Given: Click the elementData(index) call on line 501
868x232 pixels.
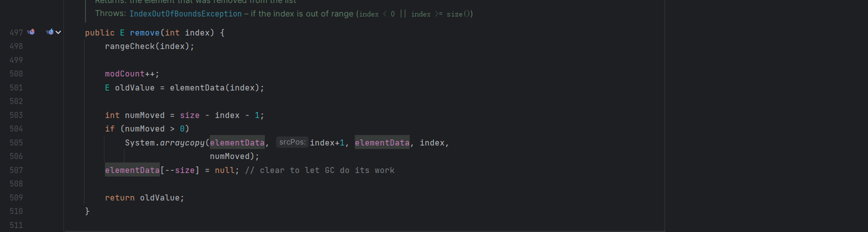Looking at the screenshot, I should pyautogui.click(x=197, y=87).
